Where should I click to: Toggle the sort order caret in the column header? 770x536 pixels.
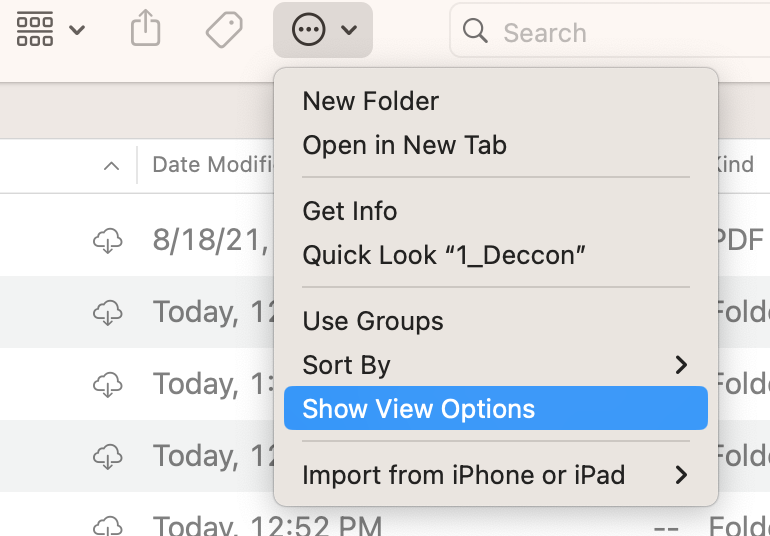click(111, 166)
